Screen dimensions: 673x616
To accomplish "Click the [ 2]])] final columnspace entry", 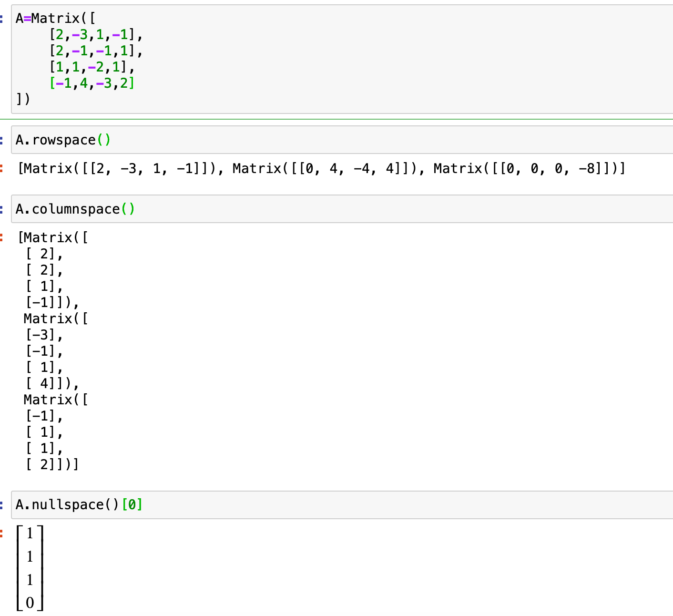I will tap(52, 464).
